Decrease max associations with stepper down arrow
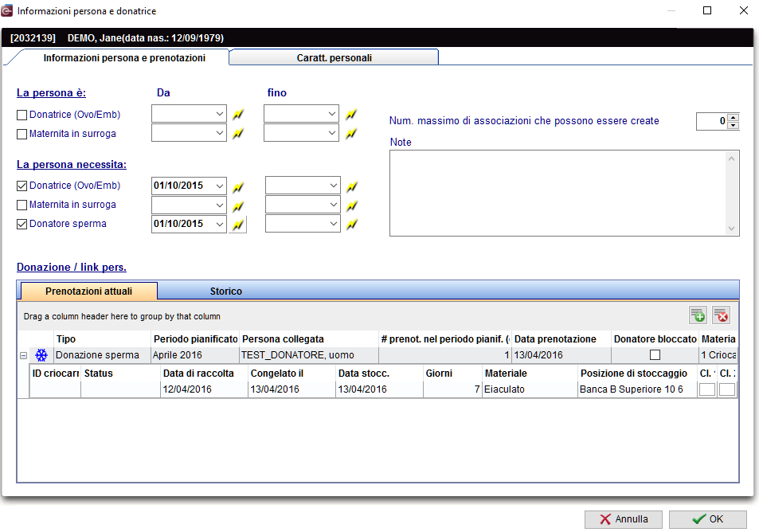 click(734, 125)
